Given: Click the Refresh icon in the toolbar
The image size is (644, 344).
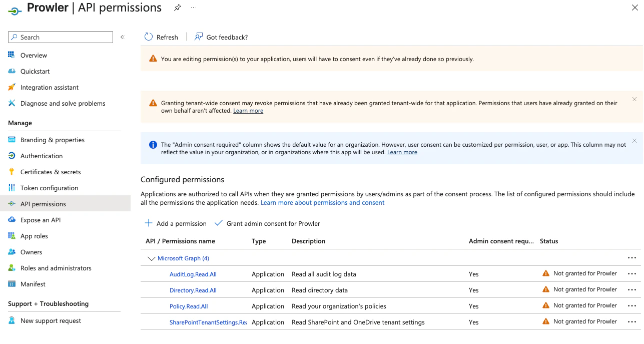Looking at the screenshot, I should tap(149, 37).
